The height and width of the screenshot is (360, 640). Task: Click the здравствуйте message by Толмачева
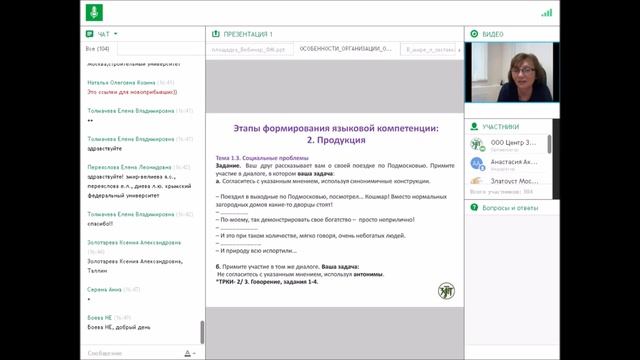click(x=104, y=149)
